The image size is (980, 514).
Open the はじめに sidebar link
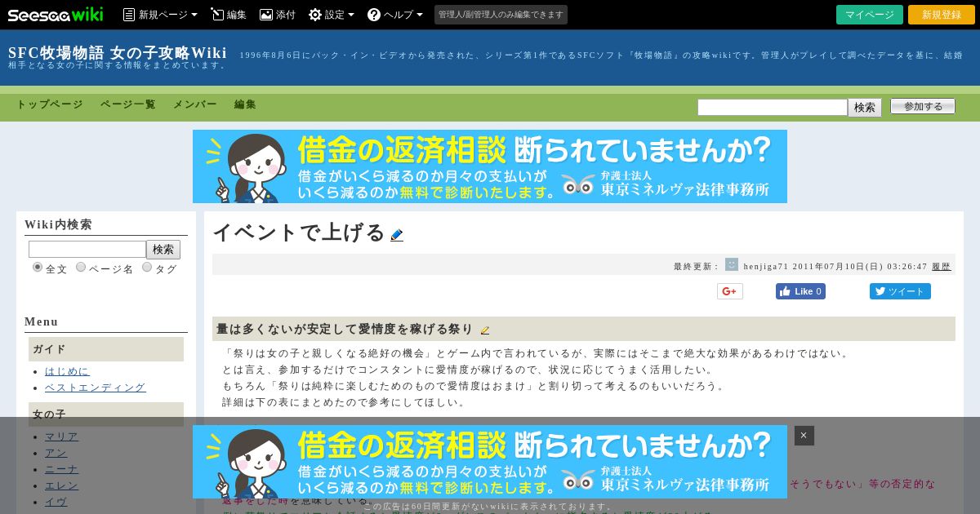click(67, 371)
